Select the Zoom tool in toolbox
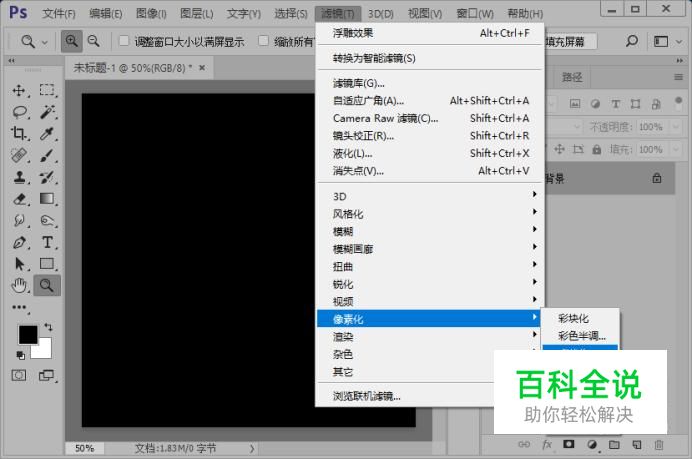This screenshot has height=459, width=692. (x=47, y=286)
